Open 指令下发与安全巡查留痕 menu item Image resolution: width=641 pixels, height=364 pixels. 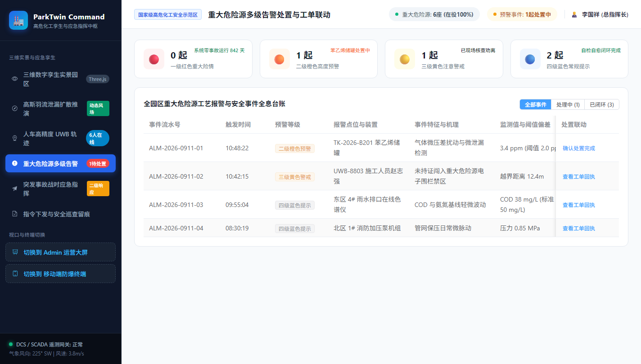point(60,214)
